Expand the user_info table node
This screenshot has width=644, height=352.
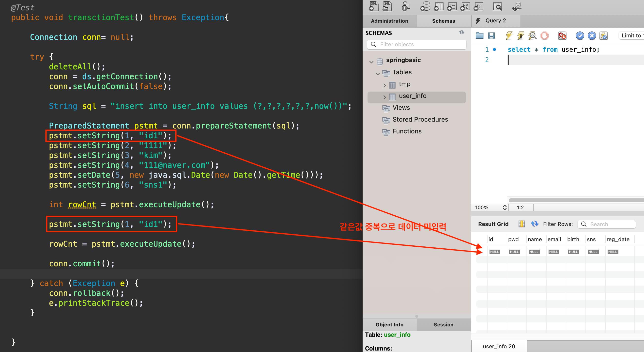384,97
